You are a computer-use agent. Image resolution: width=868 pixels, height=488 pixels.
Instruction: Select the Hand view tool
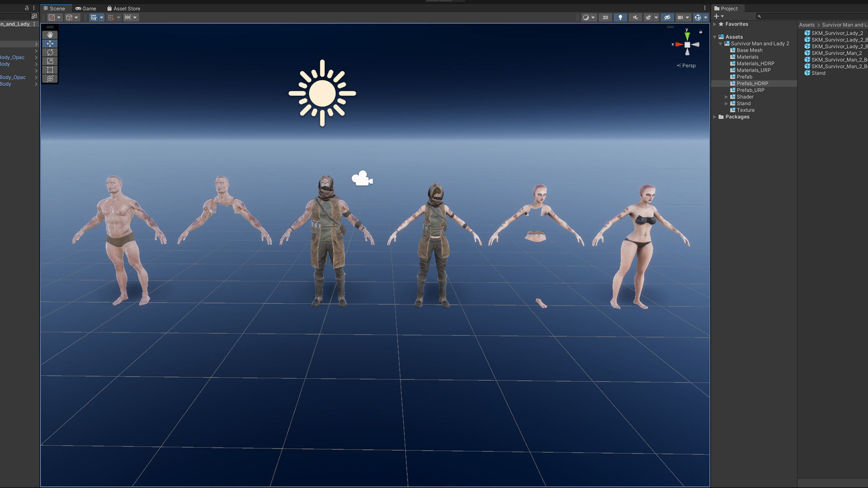point(50,35)
